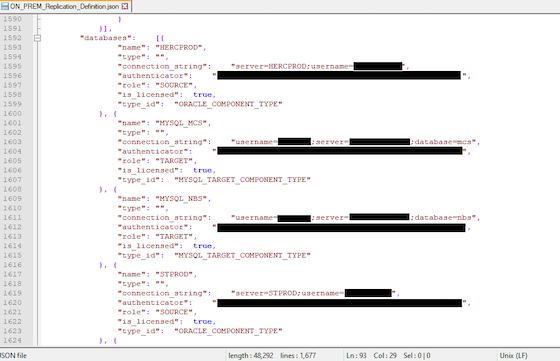Click the lines : 1,677 status entry
This screenshot has width=560, height=361.
click(x=298, y=356)
